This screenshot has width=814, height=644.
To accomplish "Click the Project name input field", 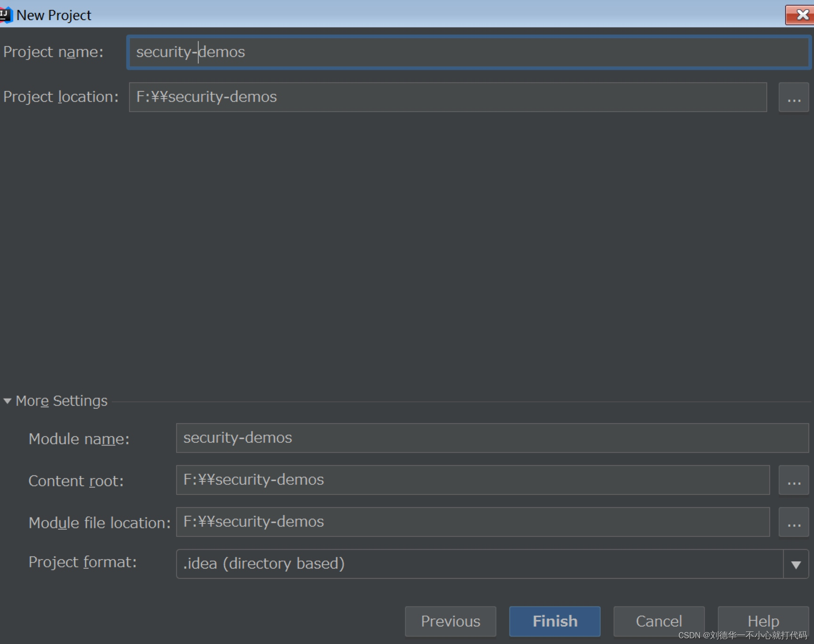I will (468, 52).
